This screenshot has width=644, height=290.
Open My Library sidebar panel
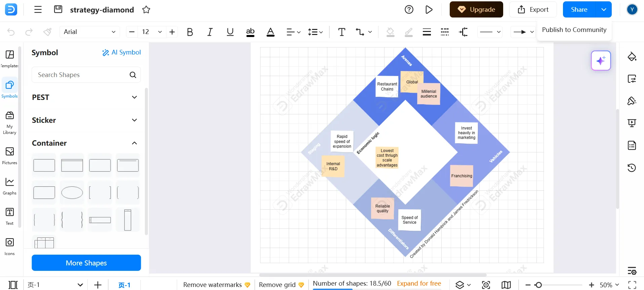(10, 123)
